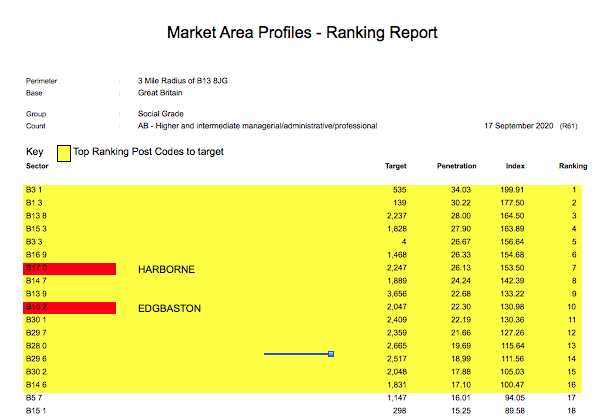The width and height of the screenshot is (595, 419).
Task: Click Top Ranking Post Codes to target text
Action: (148, 152)
